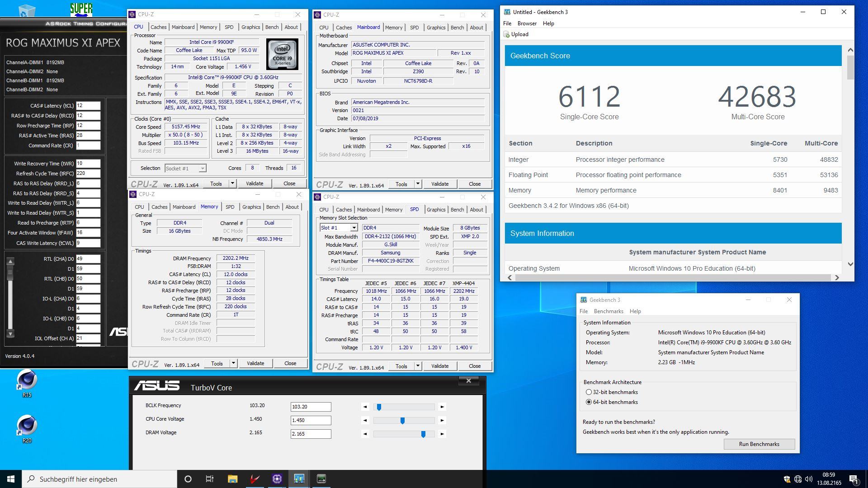The height and width of the screenshot is (488, 868).
Task: Adjust the BCLK Frequency slider handle
Action: pyautogui.click(x=379, y=407)
